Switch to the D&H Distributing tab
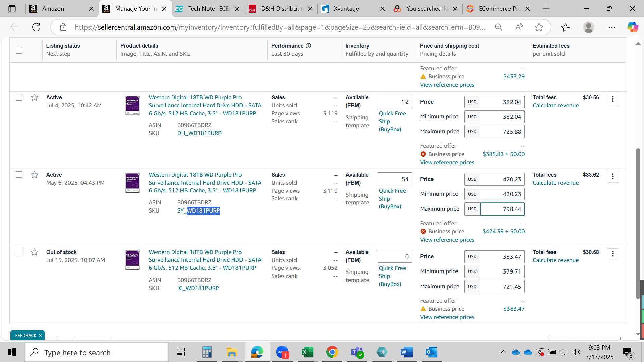The width and height of the screenshot is (644, 362). pyautogui.click(x=281, y=9)
